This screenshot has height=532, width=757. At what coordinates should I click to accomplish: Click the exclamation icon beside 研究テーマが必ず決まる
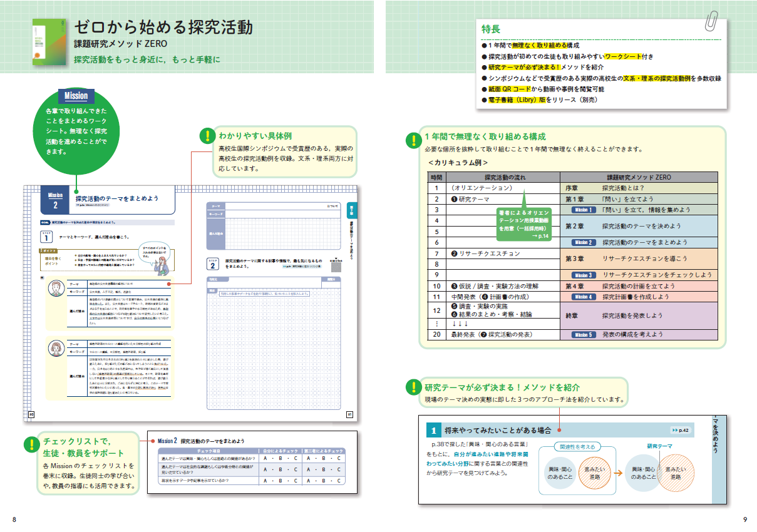(413, 388)
